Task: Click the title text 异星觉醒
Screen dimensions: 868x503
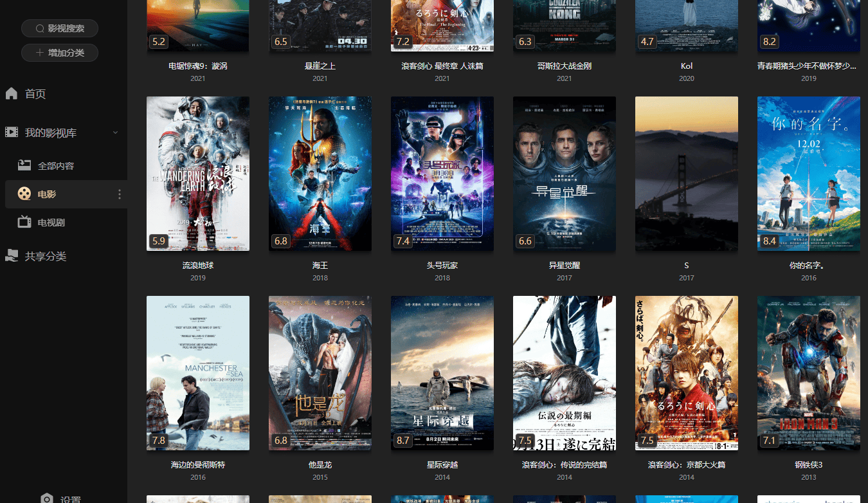Action: tap(565, 266)
